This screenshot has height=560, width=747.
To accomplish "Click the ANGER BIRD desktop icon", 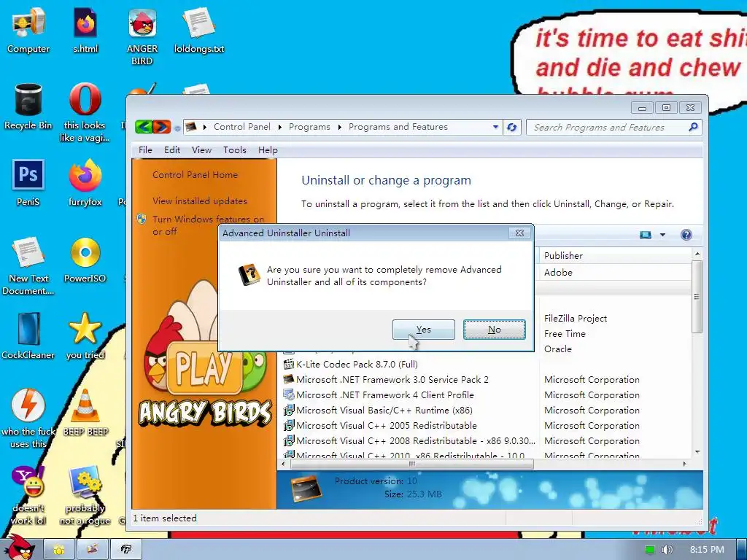I will (142, 37).
